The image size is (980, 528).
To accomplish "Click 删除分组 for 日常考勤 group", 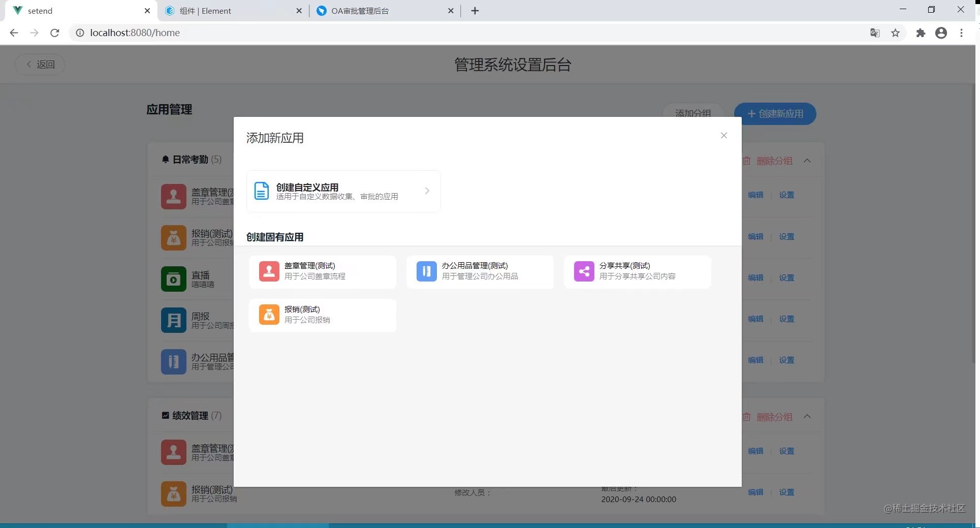I will click(x=768, y=161).
